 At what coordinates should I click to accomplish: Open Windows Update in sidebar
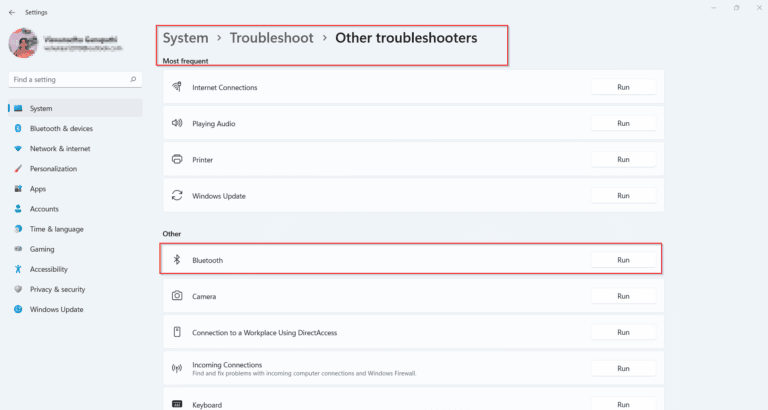coord(56,309)
